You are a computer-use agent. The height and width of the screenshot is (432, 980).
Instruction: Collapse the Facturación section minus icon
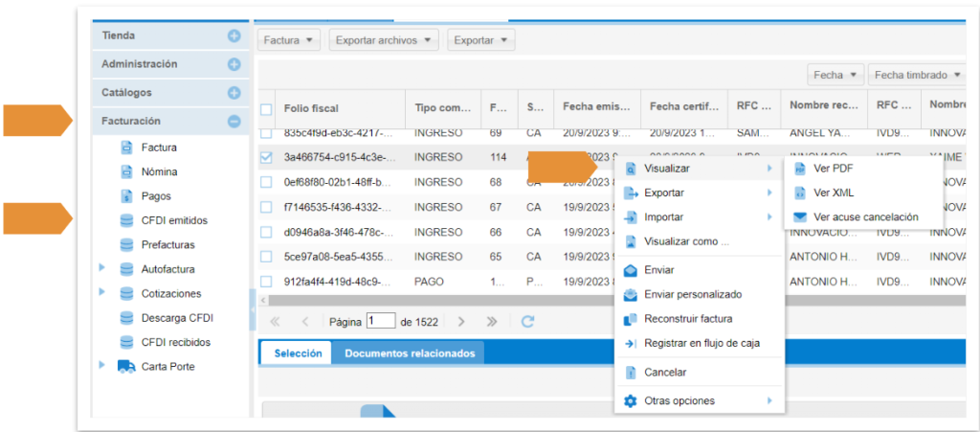click(x=234, y=122)
